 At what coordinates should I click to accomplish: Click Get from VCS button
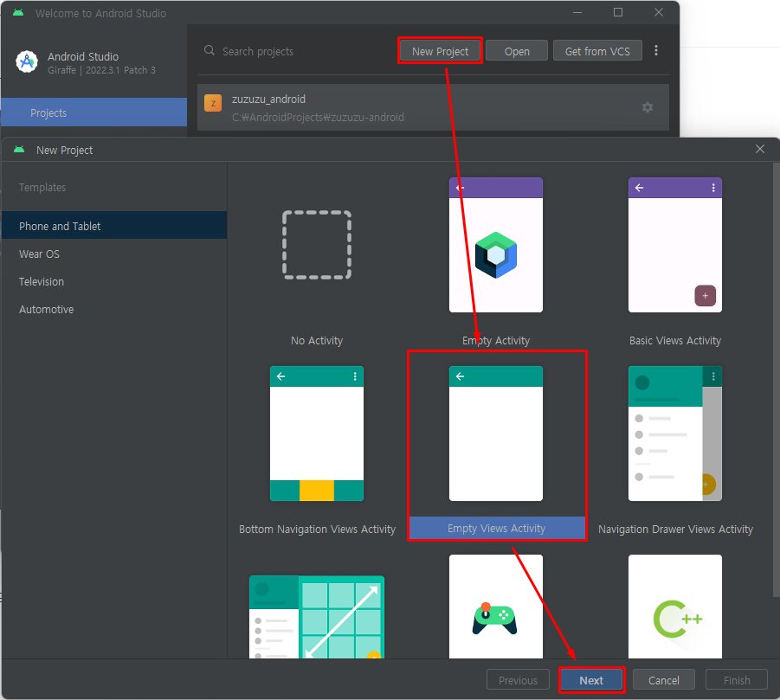[597, 51]
